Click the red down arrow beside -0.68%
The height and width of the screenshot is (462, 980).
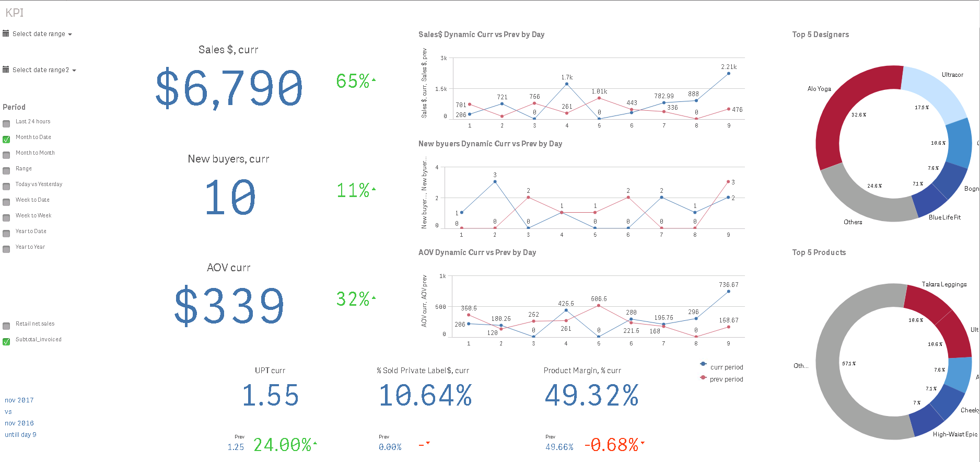(x=643, y=443)
